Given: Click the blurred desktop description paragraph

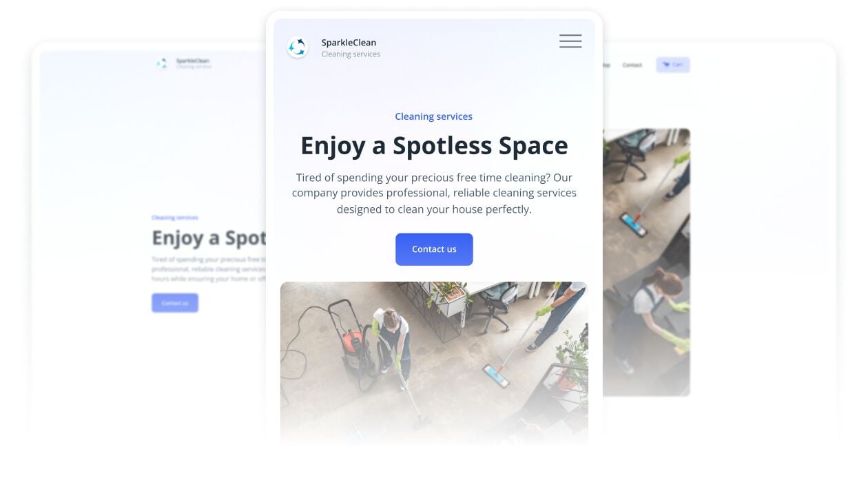Looking at the screenshot, I should click(x=209, y=269).
